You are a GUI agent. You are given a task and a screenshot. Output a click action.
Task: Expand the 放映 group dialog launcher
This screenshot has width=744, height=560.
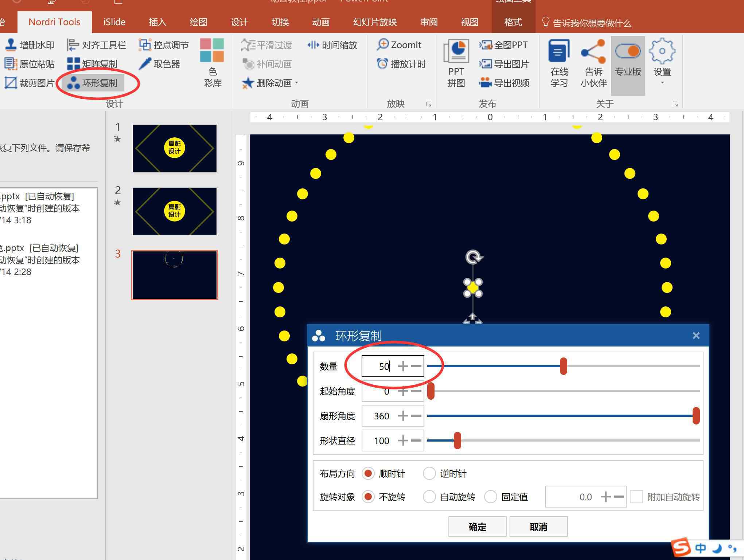tap(429, 105)
